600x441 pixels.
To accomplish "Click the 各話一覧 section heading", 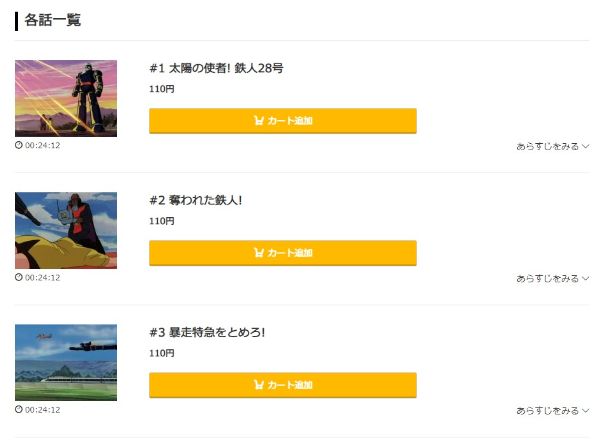I will pos(53,20).
